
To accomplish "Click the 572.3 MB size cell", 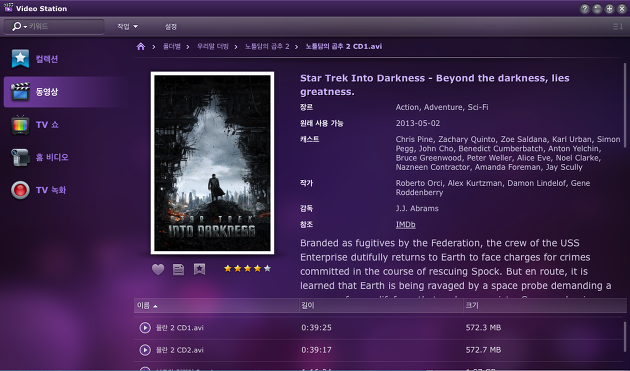I will [483, 328].
